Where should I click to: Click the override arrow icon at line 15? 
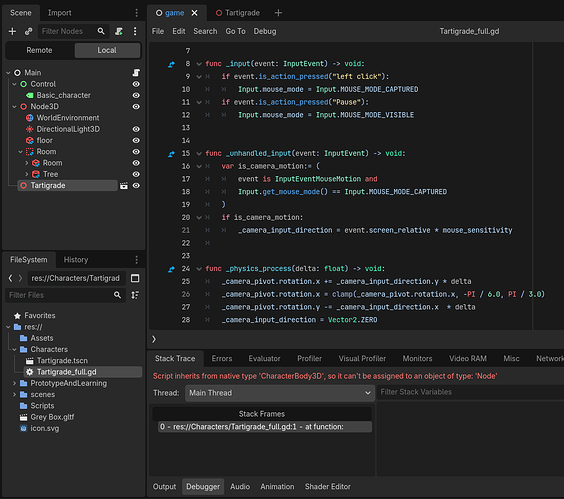(x=171, y=154)
